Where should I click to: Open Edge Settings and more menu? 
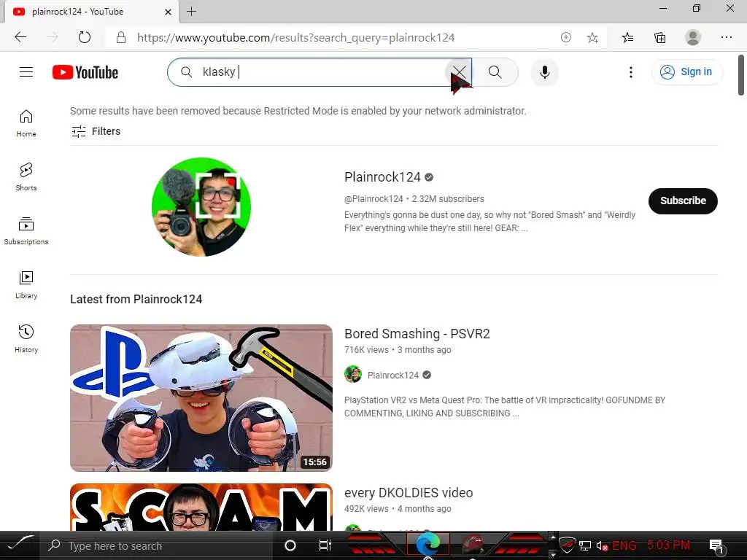726,37
